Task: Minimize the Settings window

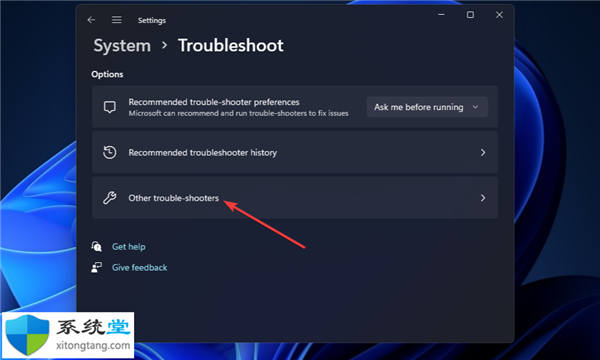Action: coord(441,15)
